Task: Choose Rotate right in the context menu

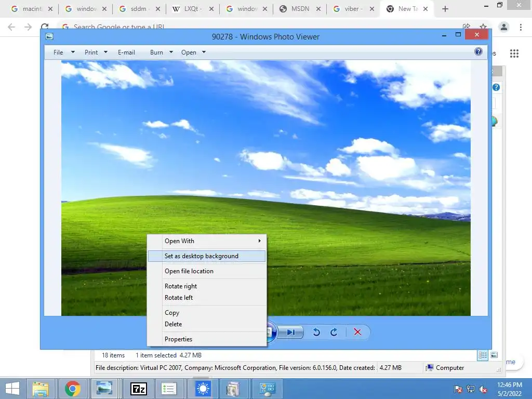Action: (x=207, y=286)
